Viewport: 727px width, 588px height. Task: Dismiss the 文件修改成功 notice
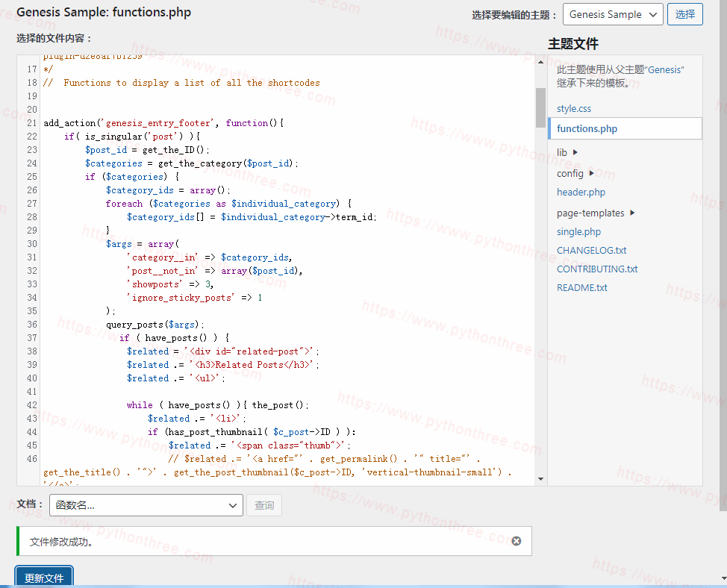(x=516, y=541)
